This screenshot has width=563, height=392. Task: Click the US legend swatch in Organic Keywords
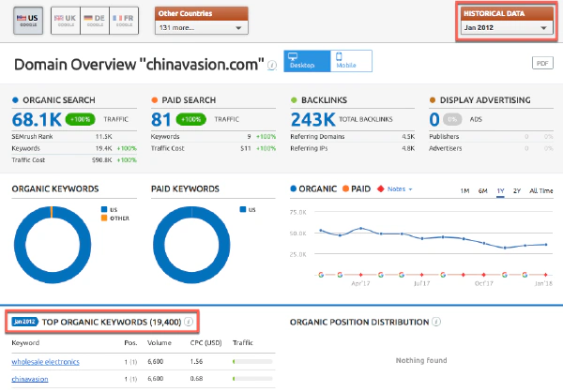[104, 209]
